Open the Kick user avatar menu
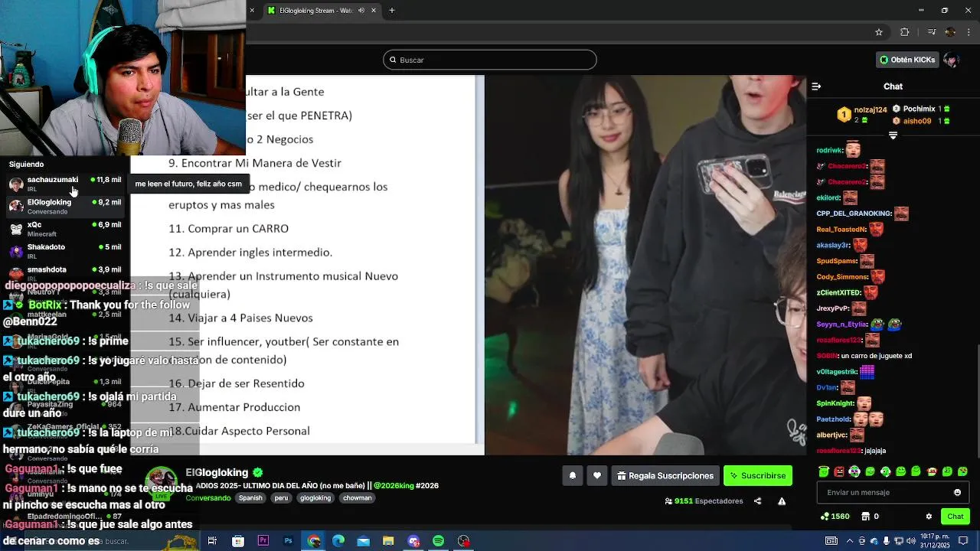This screenshot has width=980, height=551. coord(952,60)
